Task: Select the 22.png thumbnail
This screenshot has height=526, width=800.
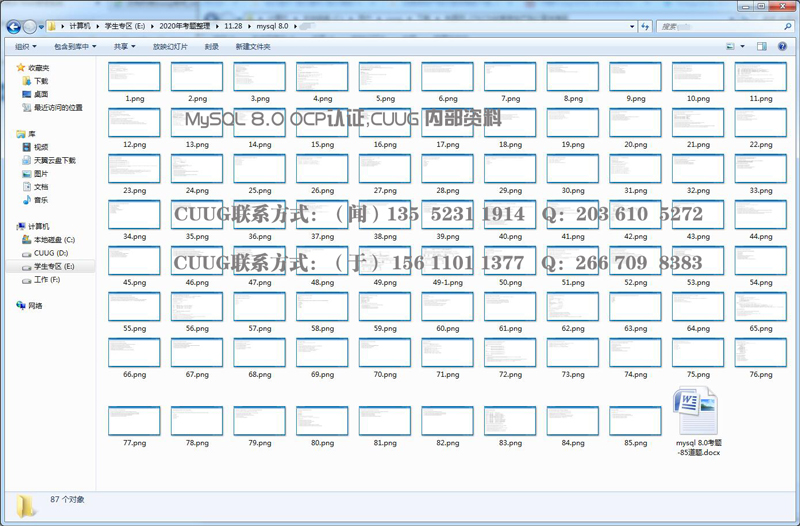Action: tap(760, 122)
